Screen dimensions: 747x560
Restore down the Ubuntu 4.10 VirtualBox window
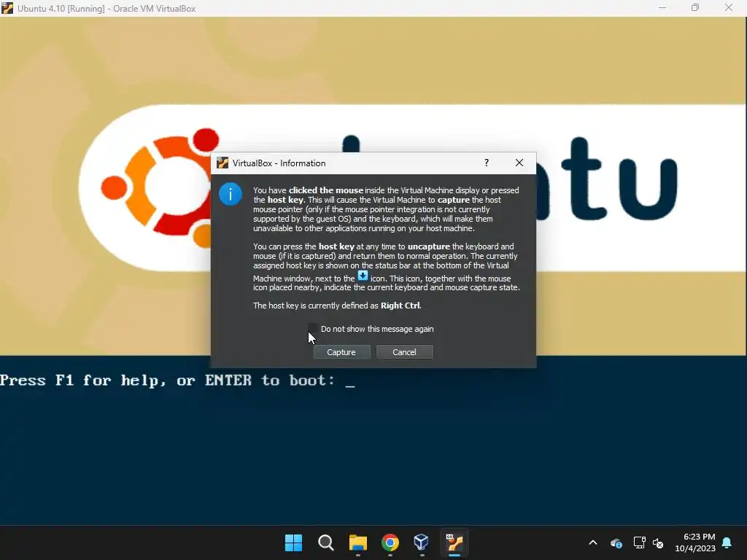click(695, 7)
